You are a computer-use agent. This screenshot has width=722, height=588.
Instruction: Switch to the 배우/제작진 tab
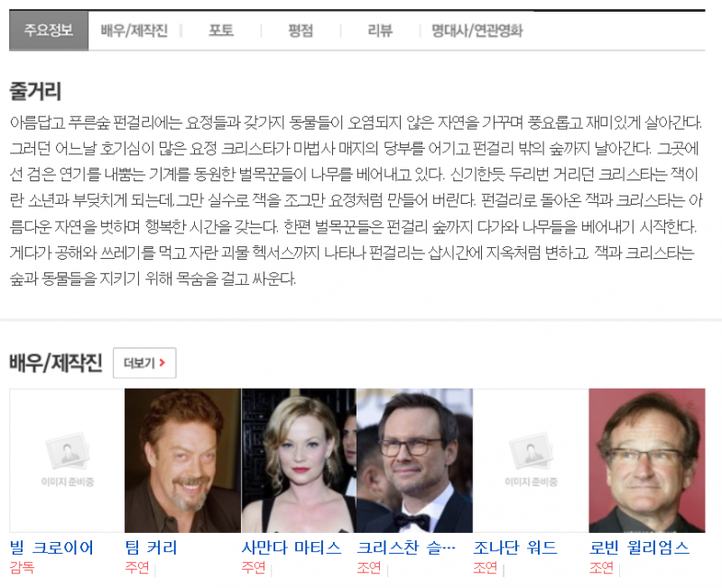[134, 31]
